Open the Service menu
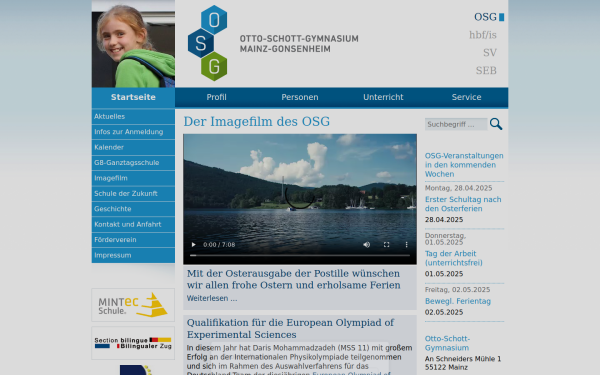600x375 pixels. (466, 97)
